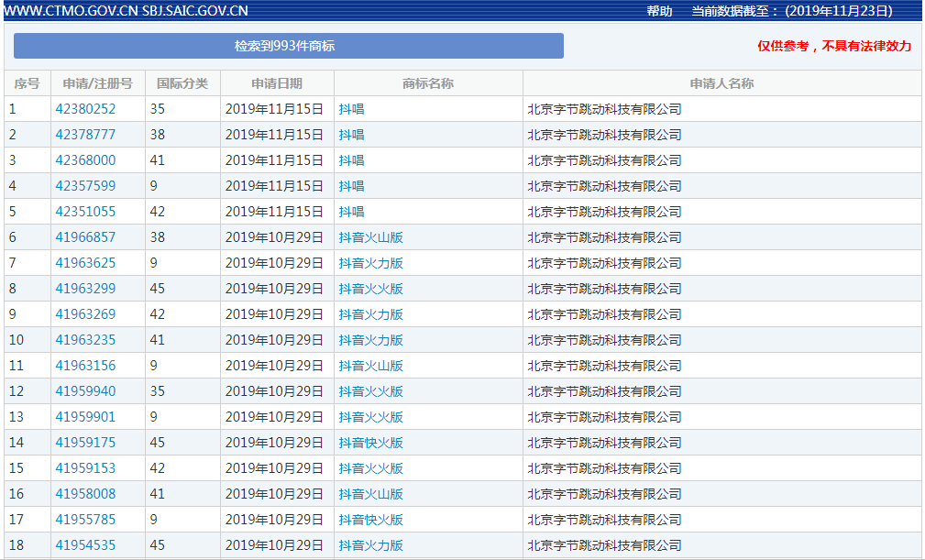Open application number 41963269

85,314
